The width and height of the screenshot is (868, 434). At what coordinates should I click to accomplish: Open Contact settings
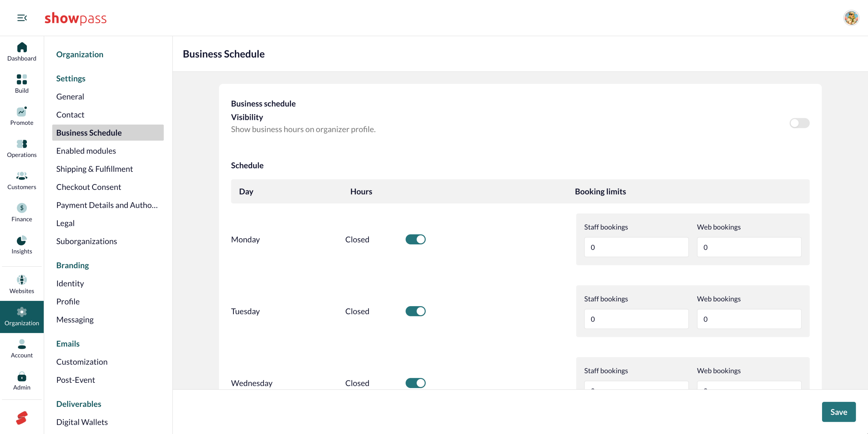(x=108, y=115)
